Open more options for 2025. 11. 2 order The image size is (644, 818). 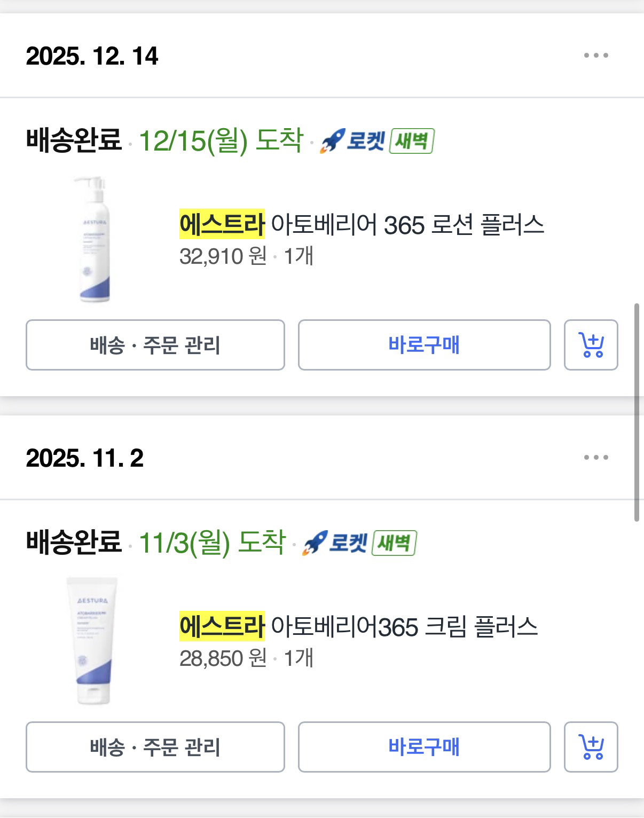point(596,457)
